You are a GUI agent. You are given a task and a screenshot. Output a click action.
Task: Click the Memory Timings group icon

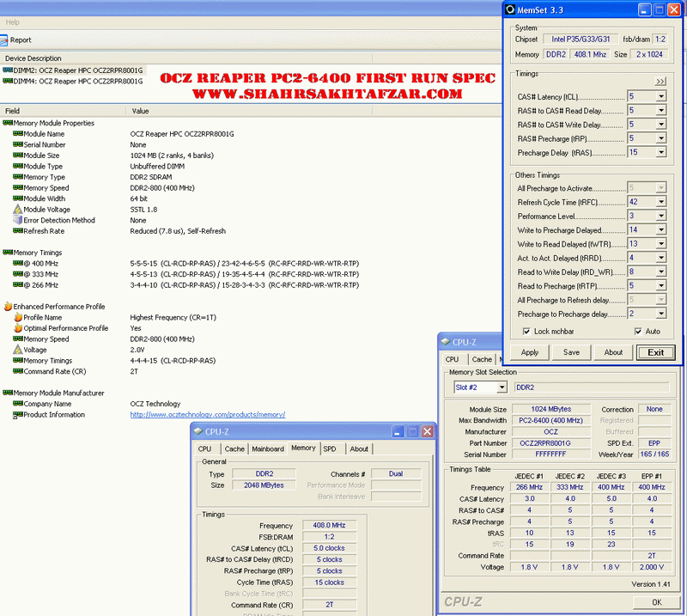pos(8,253)
